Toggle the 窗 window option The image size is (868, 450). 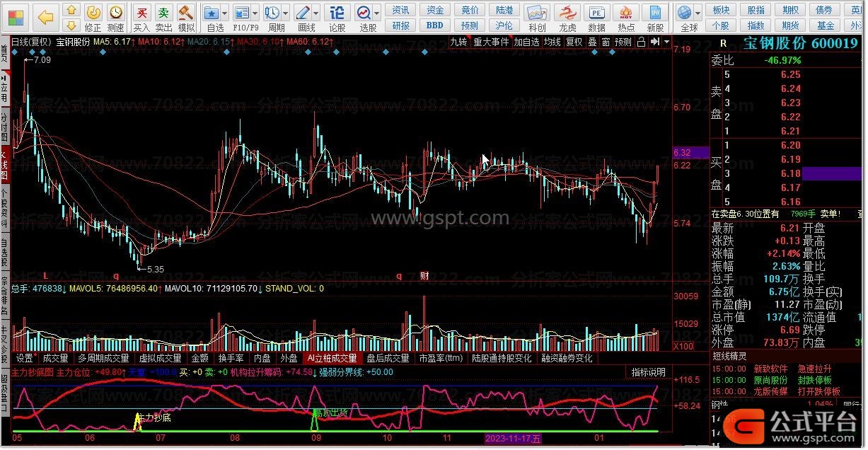pyautogui.click(x=606, y=42)
